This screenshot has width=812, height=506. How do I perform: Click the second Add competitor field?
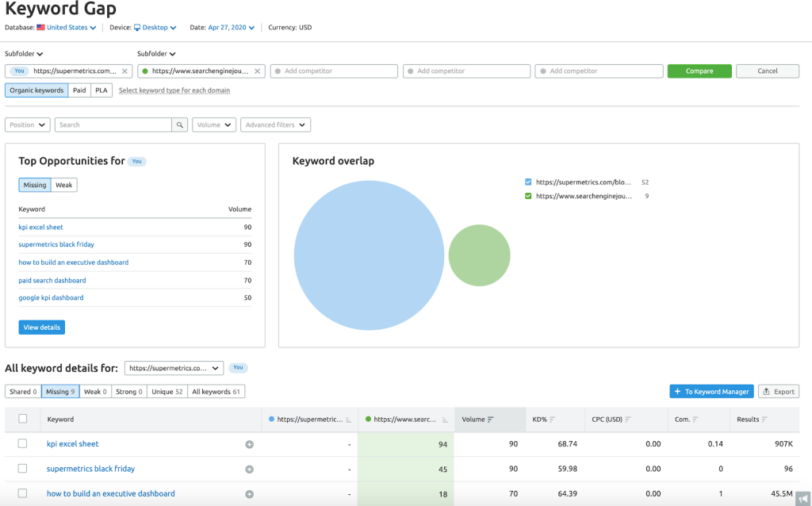[466, 71]
